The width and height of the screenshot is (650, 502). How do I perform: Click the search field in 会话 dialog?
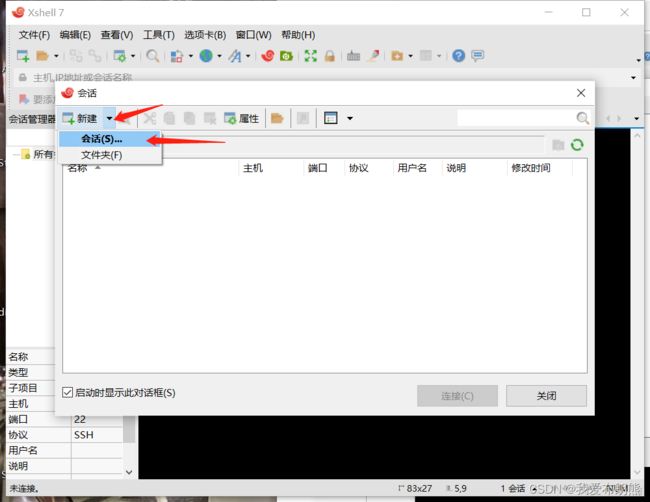(x=516, y=118)
